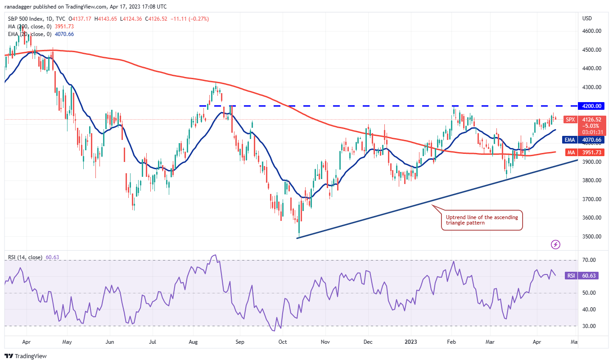Viewport: 613px width, 364px height.
Task: Click the purple RSI tag on right axis
Action: pyautogui.click(x=570, y=276)
